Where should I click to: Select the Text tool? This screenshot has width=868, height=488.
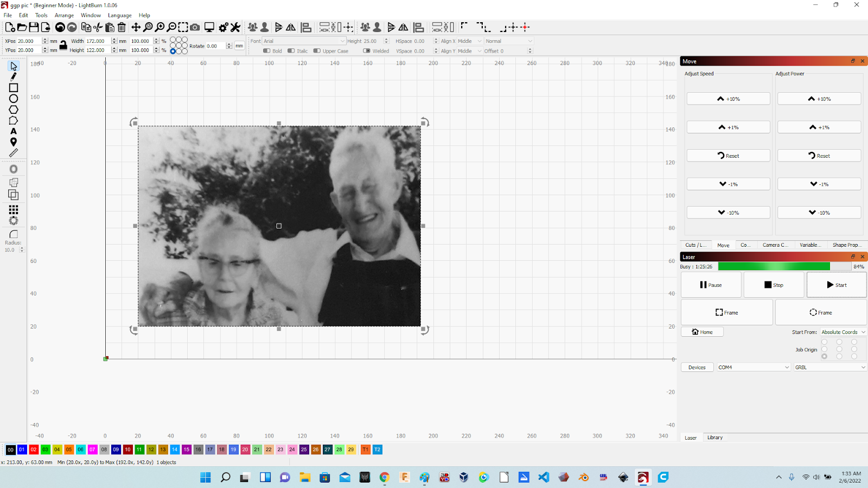(14, 131)
